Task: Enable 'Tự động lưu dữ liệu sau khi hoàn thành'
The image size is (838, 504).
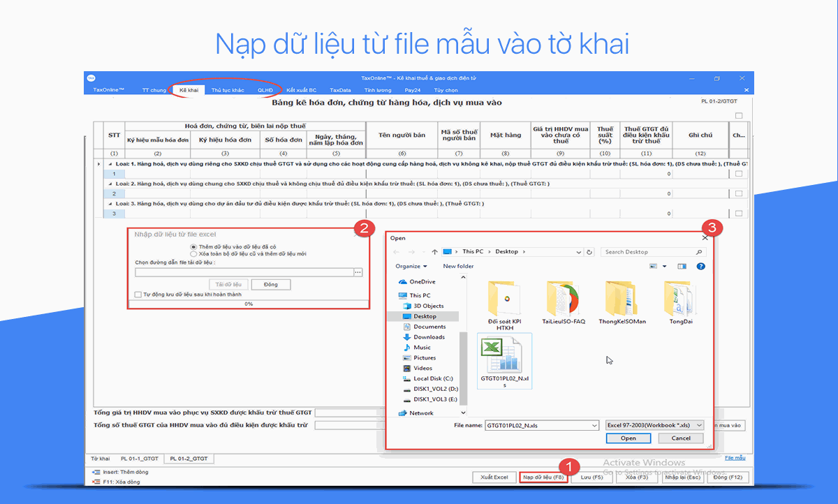Action: pyautogui.click(x=138, y=295)
